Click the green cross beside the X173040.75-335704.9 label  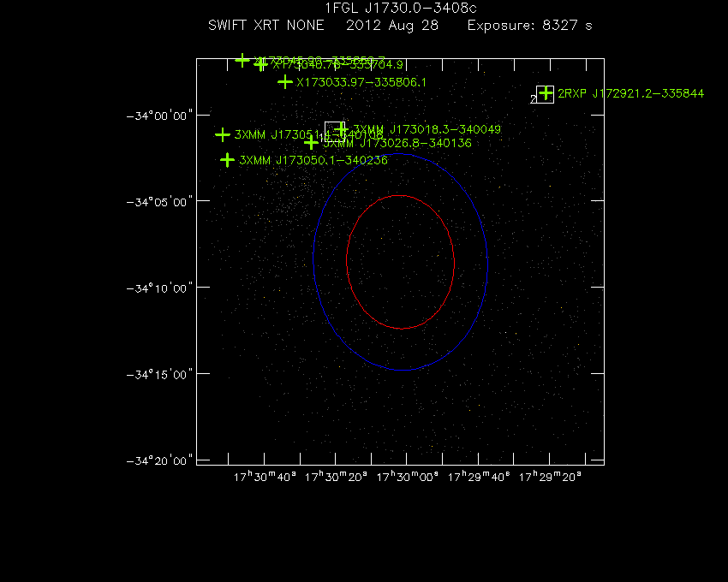[x=261, y=64]
